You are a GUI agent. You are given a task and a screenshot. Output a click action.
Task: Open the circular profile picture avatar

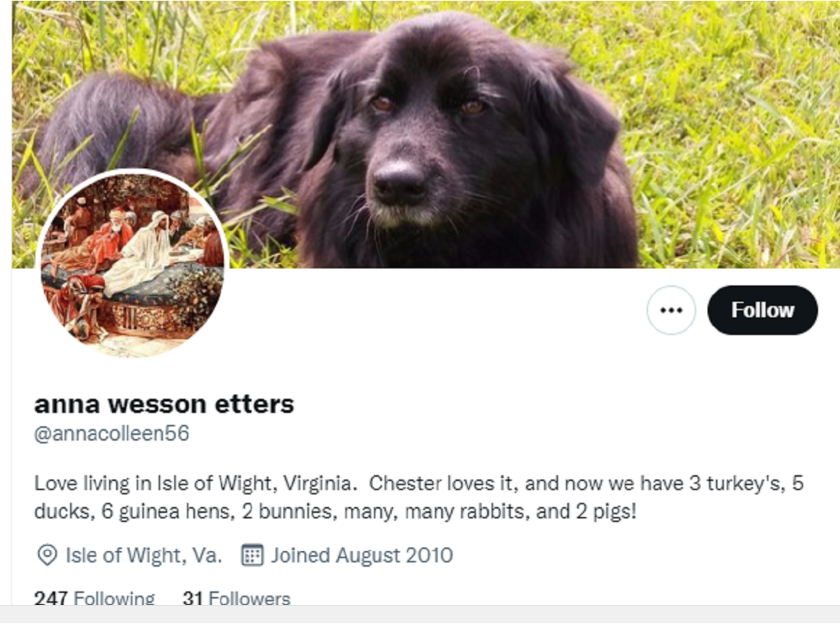point(132,265)
